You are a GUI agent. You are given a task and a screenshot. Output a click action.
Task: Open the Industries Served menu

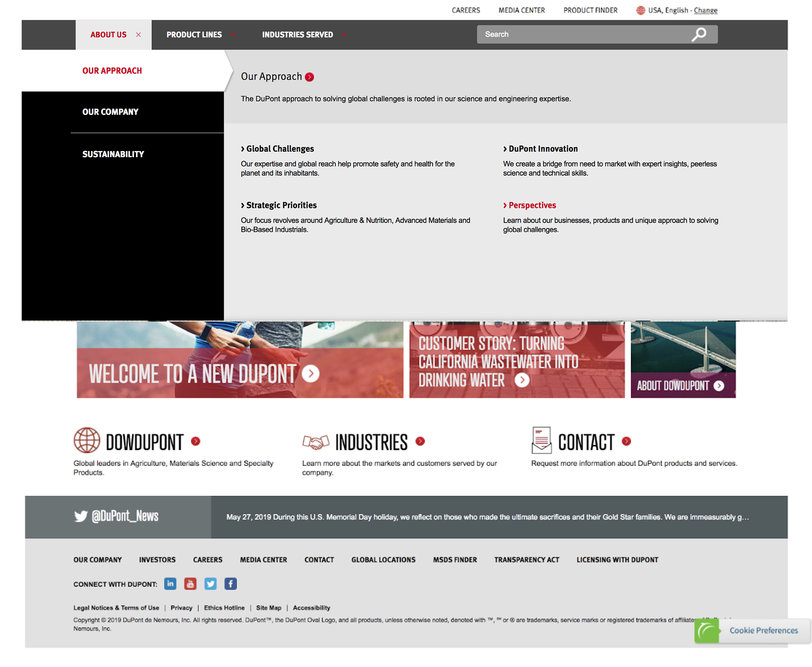click(297, 35)
